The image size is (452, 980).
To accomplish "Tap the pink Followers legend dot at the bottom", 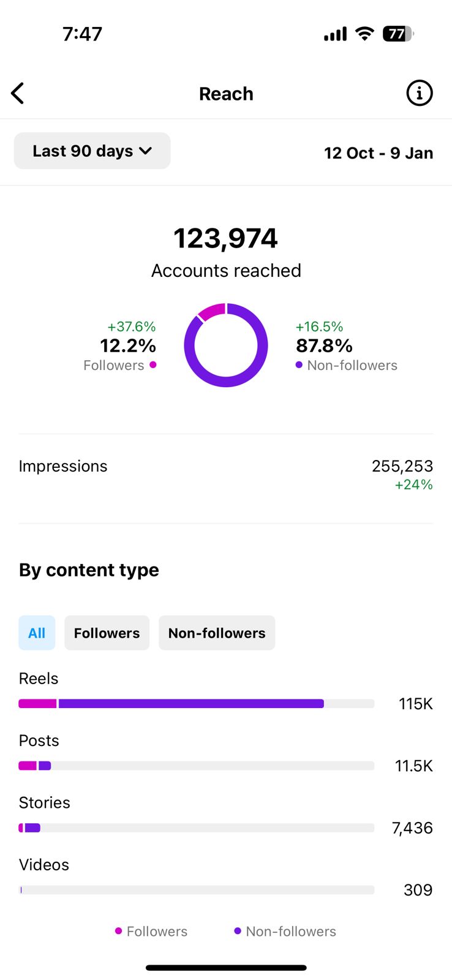I will [x=118, y=931].
